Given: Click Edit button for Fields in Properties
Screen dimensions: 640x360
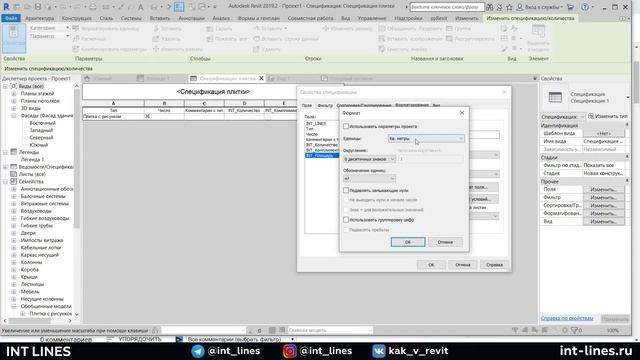Looking at the screenshot, I should 603,189.
